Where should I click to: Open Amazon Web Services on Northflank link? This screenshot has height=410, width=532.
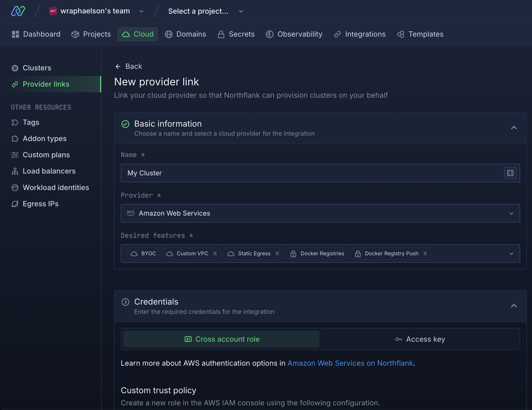coord(350,363)
